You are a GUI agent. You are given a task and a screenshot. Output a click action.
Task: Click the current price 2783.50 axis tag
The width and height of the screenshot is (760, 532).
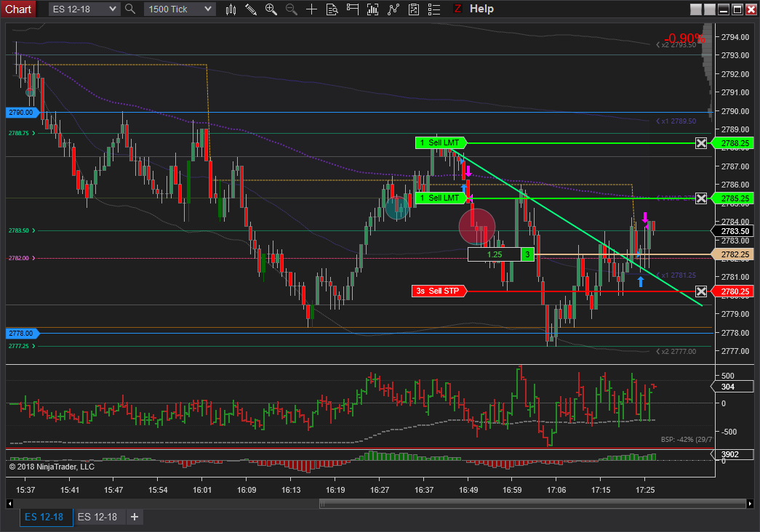tap(732, 231)
